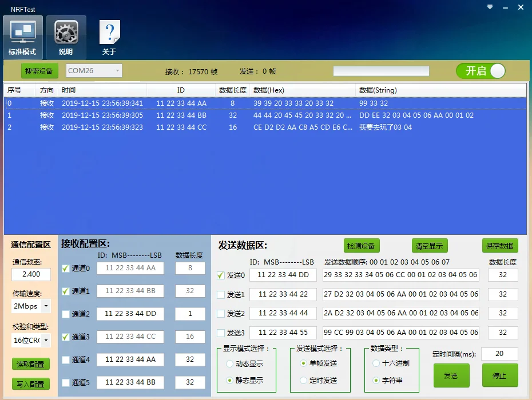Click the 通信频率 2.400 field
The image size is (532, 400).
click(31, 274)
